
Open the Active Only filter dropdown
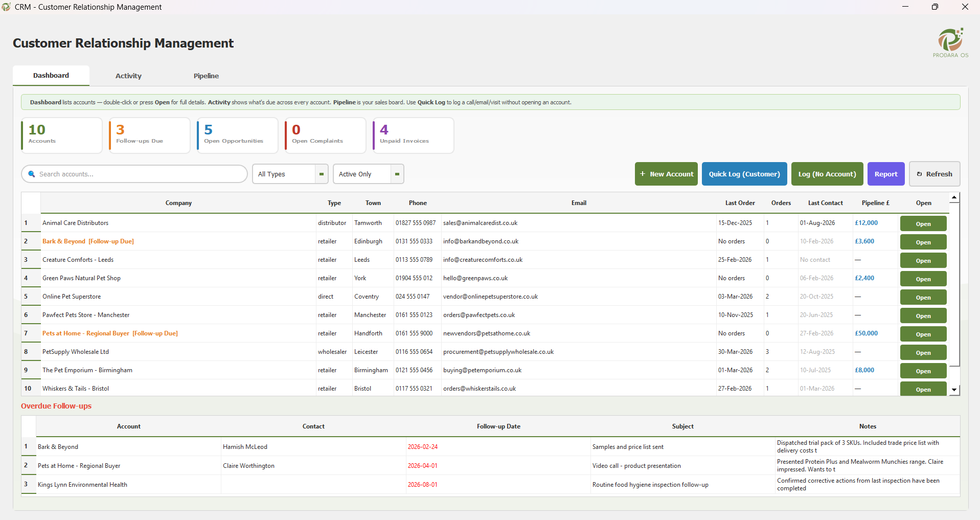(368, 174)
